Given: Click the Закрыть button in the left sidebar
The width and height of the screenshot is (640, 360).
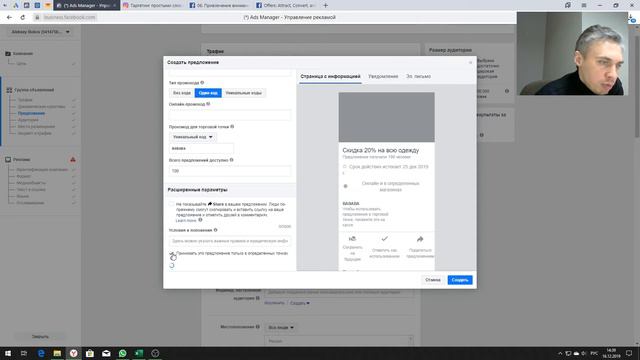Looking at the screenshot, I should [x=40, y=337].
